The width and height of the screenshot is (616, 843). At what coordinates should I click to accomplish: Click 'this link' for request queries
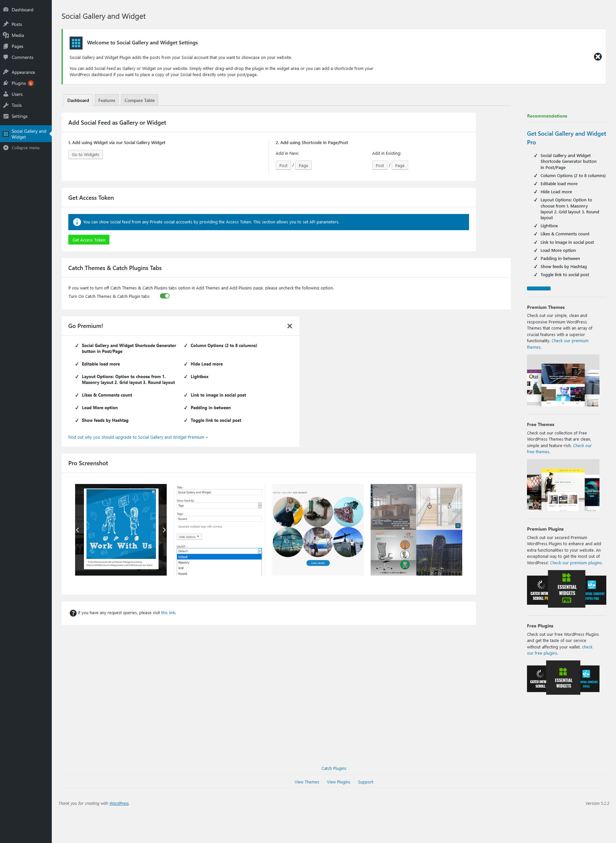[x=168, y=613]
